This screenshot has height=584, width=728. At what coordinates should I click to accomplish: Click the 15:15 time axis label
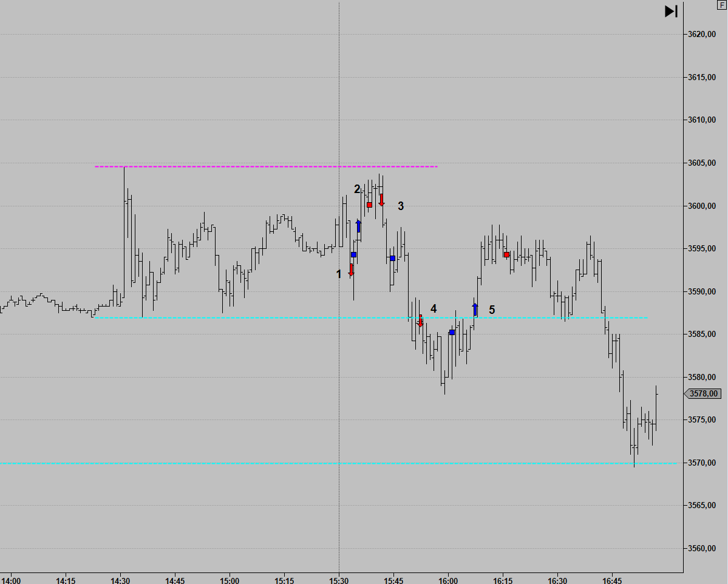[x=284, y=580]
